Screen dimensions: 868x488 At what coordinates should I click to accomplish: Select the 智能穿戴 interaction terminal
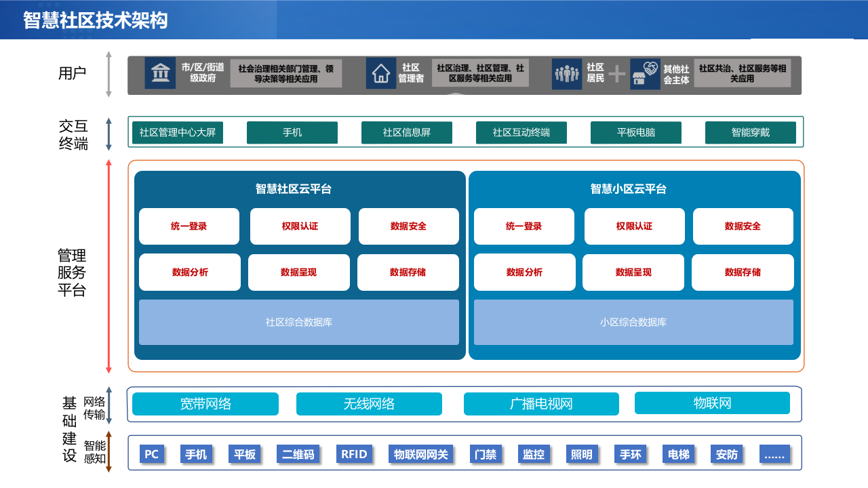click(751, 132)
